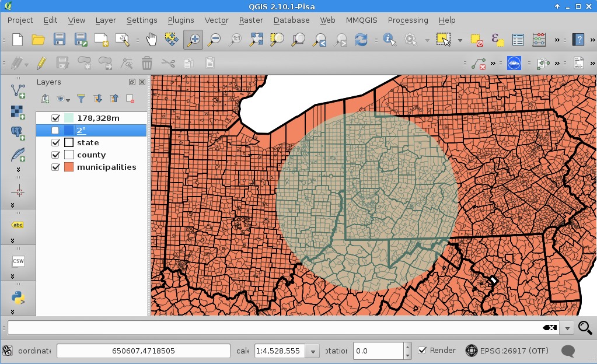This screenshot has width=597, height=364.
Task: Filter the legend by map content
Action: tap(81, 99)
